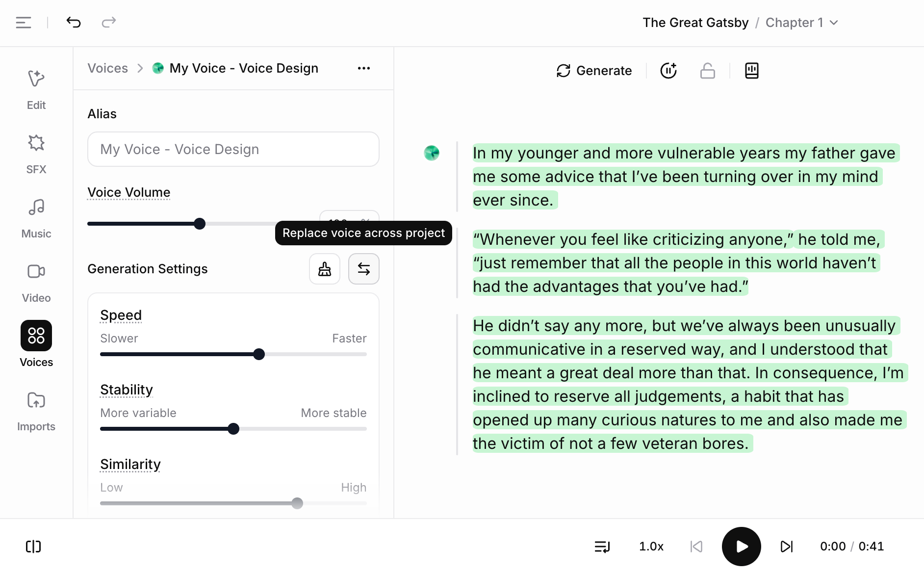The width and height of the screenshot is (924, 574).
Task: Click the undo arrow icon
Action: coord(74,22)
